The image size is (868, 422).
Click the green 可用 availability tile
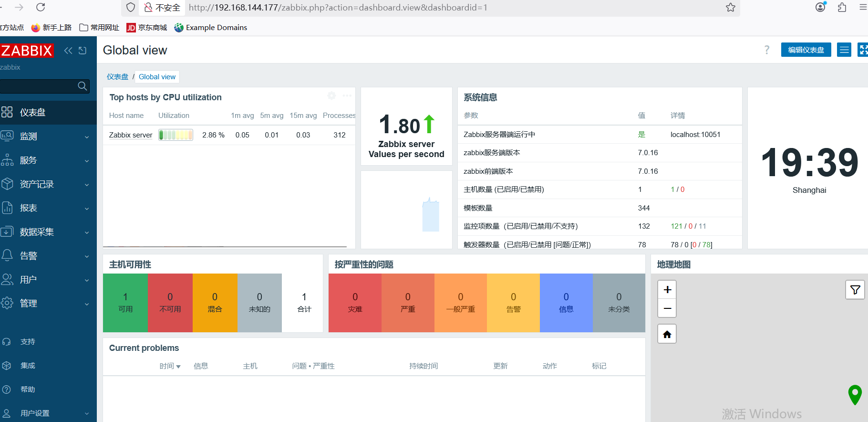pyautogui.click(x=125, y=303)
